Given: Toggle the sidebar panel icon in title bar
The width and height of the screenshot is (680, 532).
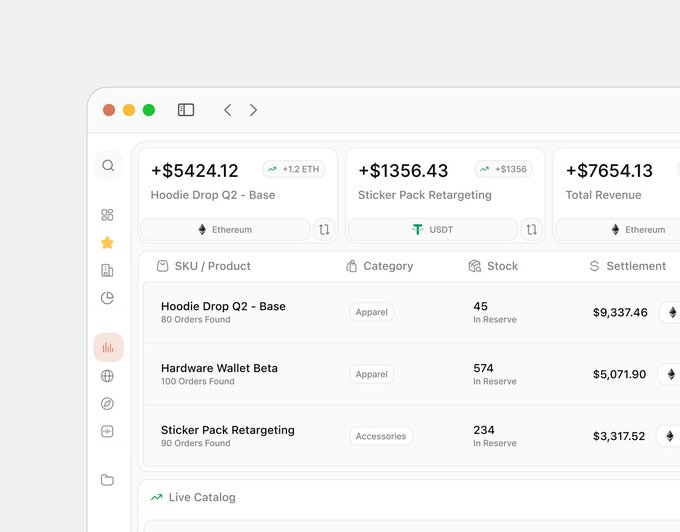Looking at the screenshot, I should 186,110.
